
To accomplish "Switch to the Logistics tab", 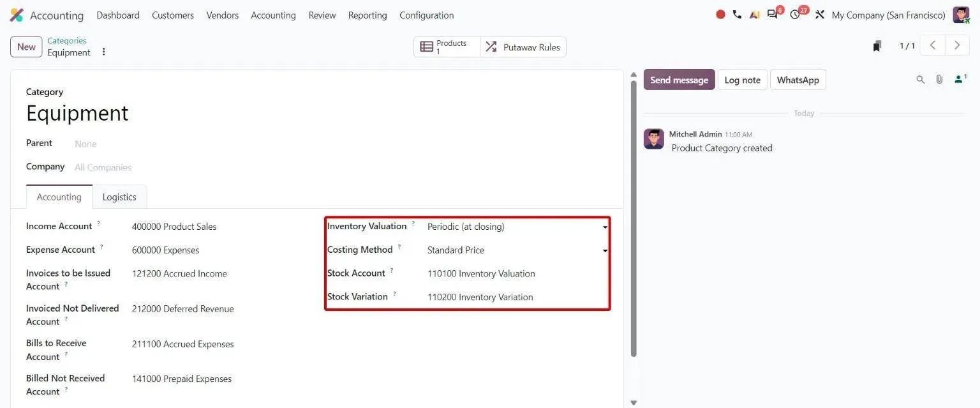I will click(119, 197).
